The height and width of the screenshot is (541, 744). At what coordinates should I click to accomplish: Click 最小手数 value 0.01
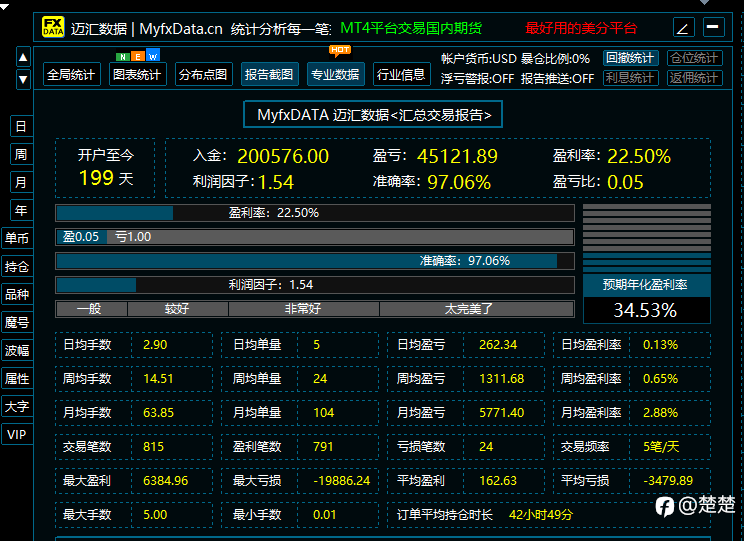coord(325,515)
